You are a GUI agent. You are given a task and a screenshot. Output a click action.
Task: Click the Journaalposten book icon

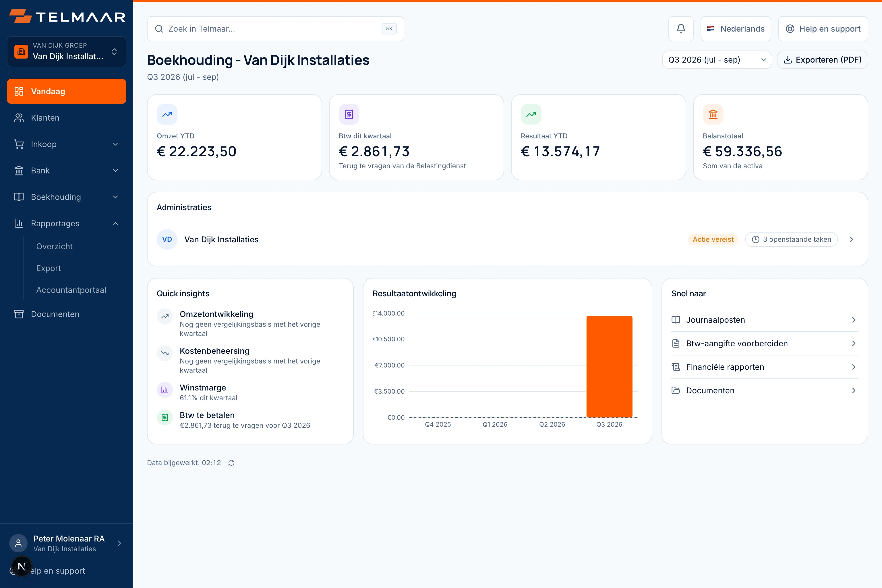click(x=676, y=320)
